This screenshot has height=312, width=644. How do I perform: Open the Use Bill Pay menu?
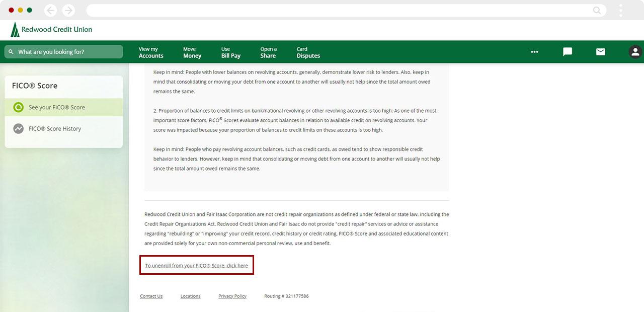point(231,52)
